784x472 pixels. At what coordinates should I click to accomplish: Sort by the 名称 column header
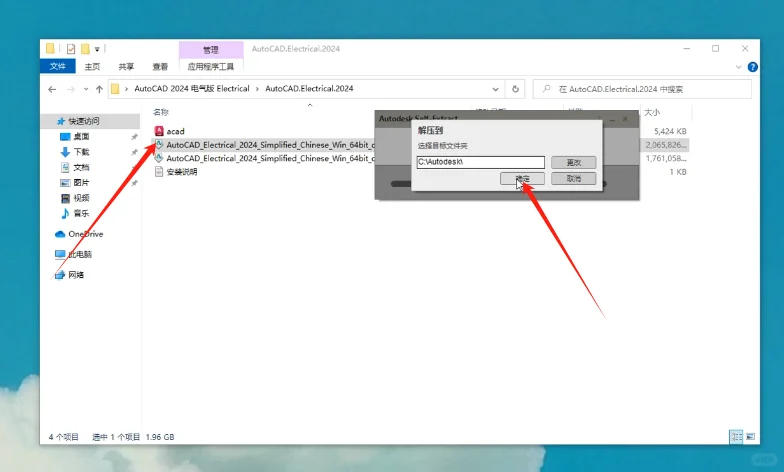click(161, 112)
